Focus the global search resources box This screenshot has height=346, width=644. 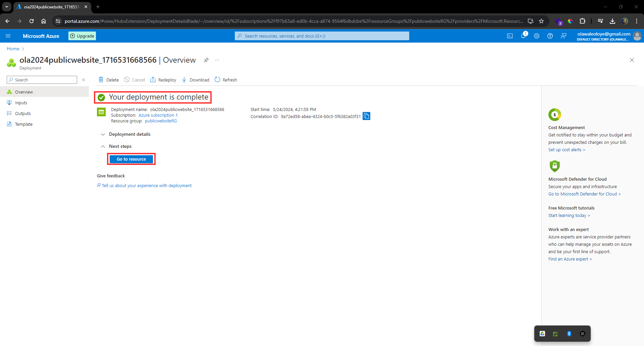pyautogui.click(x=322, y=36)
